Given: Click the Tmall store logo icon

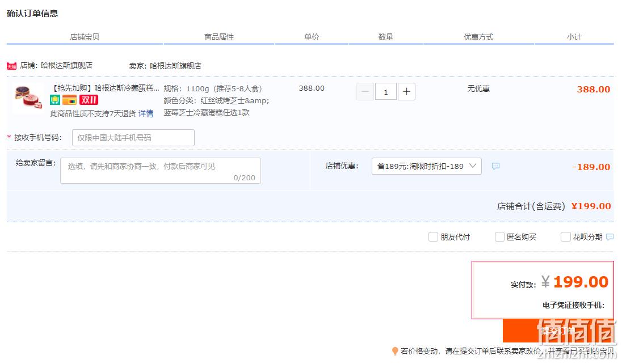Looking at the screenshot, I should pos(11,66).
